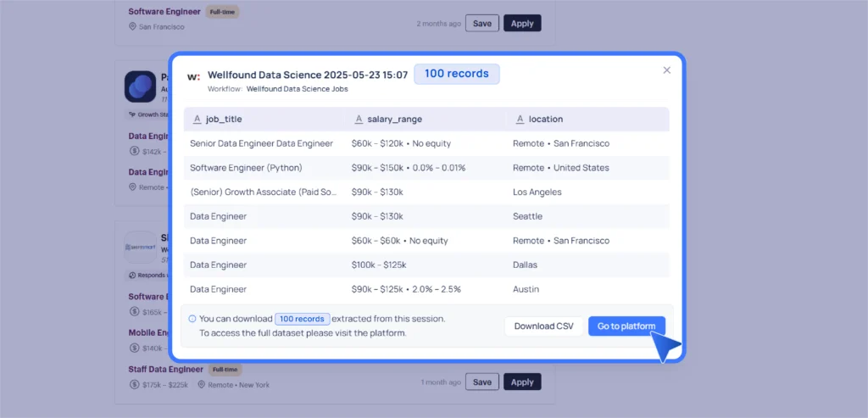Select location cell Austin
This screenshot has height=418, width=868.
(x=526, y=289)
